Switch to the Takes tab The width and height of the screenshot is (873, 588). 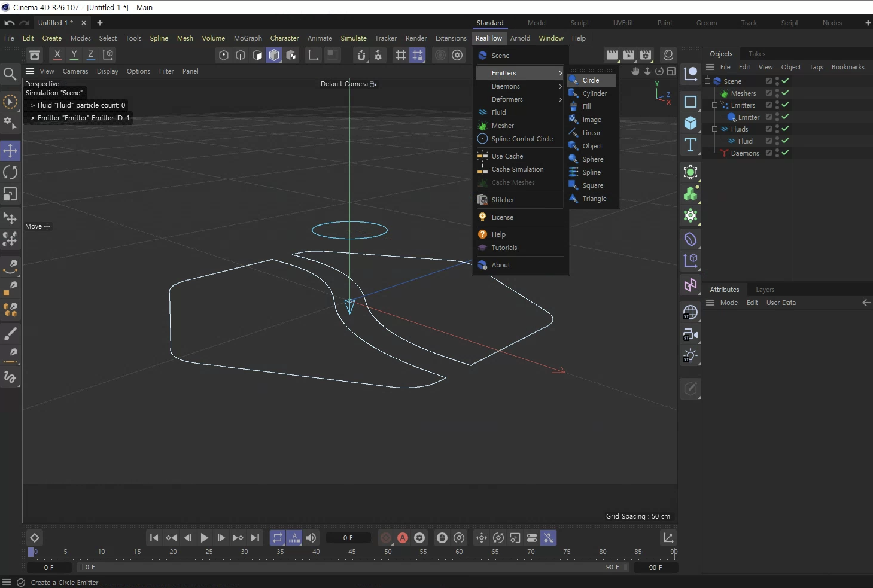click(757, 54)
